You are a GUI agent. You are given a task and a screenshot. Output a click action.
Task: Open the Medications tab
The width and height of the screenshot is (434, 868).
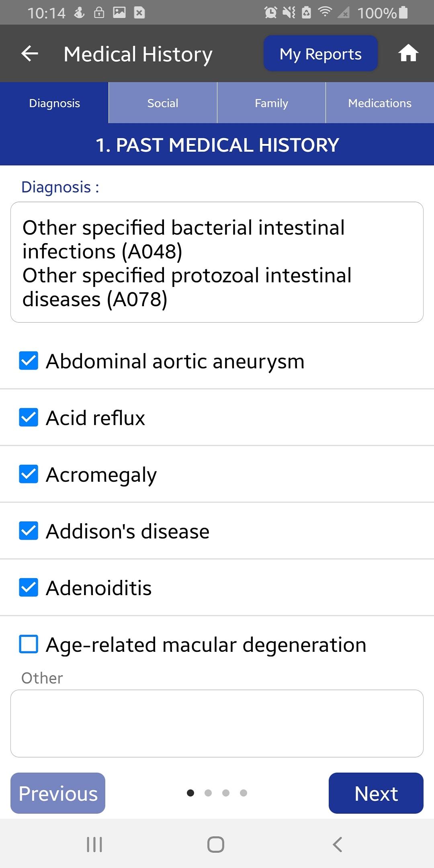(x=380, y=103)
